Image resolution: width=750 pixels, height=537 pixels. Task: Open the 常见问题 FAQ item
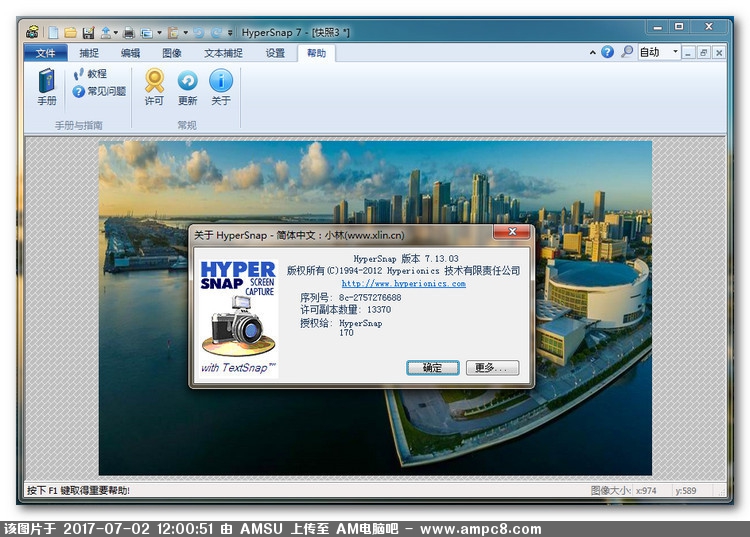click(99, 91)
